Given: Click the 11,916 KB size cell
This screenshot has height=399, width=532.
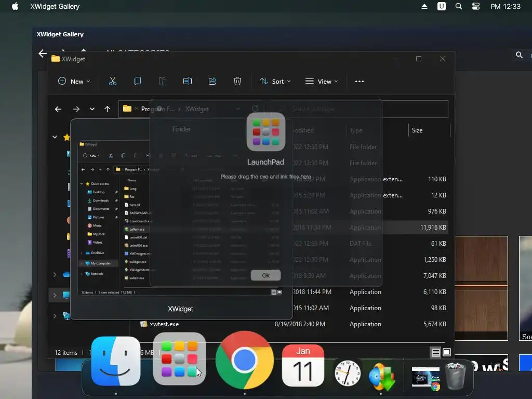Looking at the screenshot, I should click(433, 228).
